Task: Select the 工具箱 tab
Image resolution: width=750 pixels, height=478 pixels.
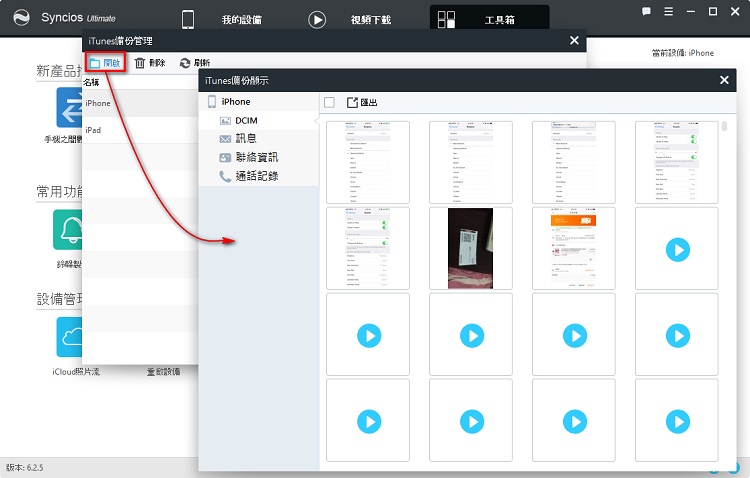Action: point(499,20)
